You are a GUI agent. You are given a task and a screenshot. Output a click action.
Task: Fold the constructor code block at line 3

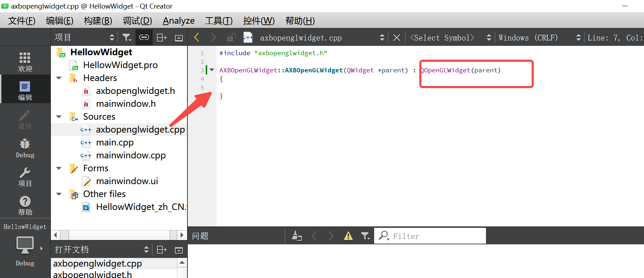pyautogui.click(x=212, y=70)
